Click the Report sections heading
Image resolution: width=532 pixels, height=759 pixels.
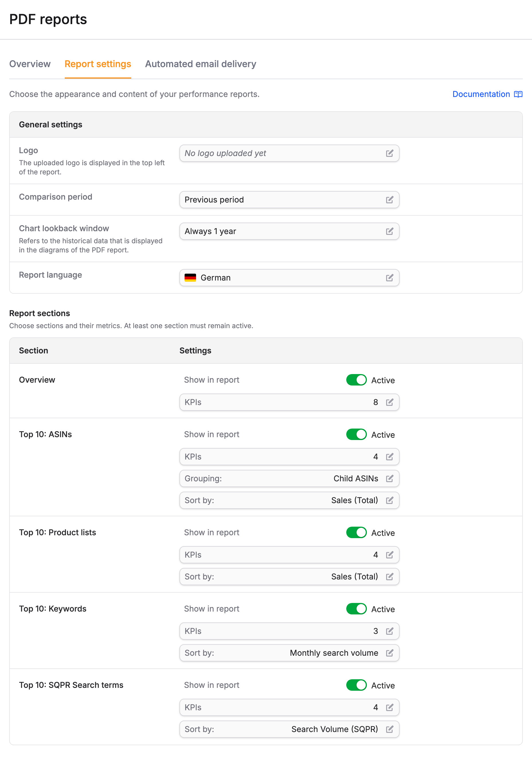(x=40, y=314)
